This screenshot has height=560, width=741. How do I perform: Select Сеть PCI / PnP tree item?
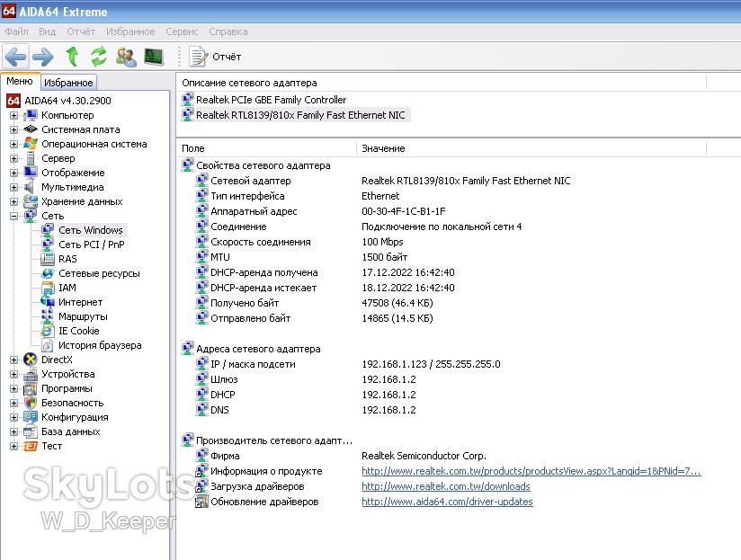91,244
